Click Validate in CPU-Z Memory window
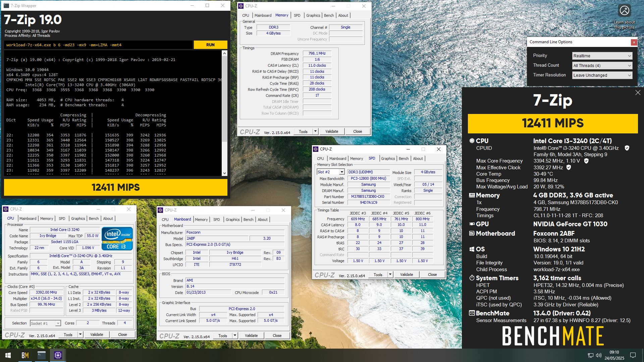The width and height of the screenshot is (644, 362). coord(332,131)
